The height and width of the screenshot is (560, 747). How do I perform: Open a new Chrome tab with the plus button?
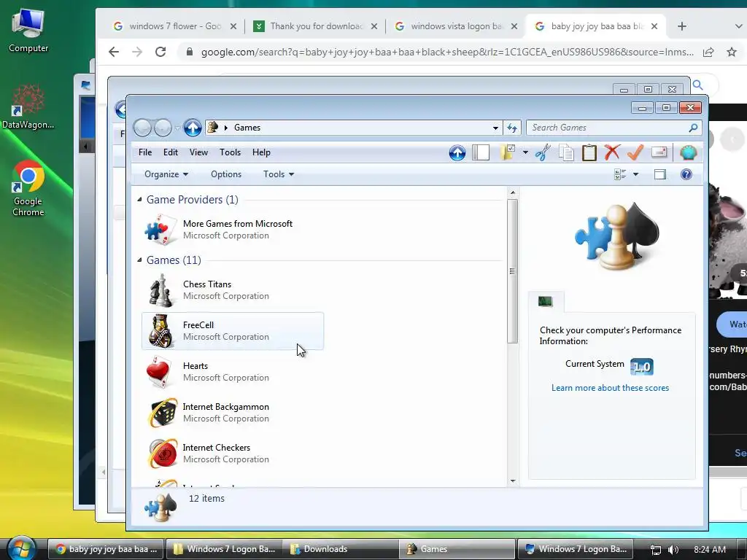pos(682,26)
